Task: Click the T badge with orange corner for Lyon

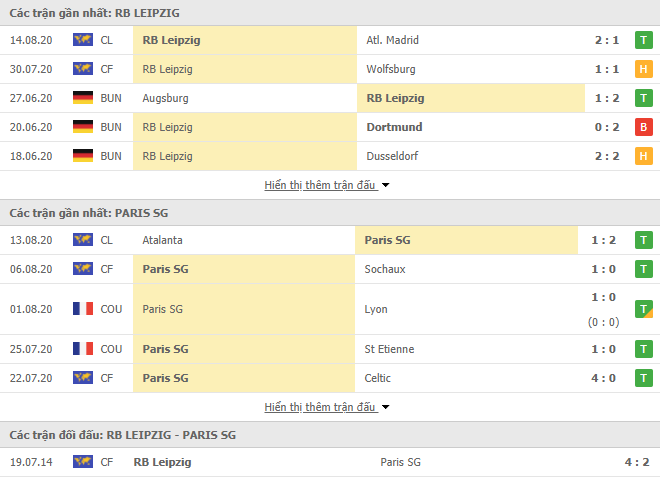Action: click(644, 309)
